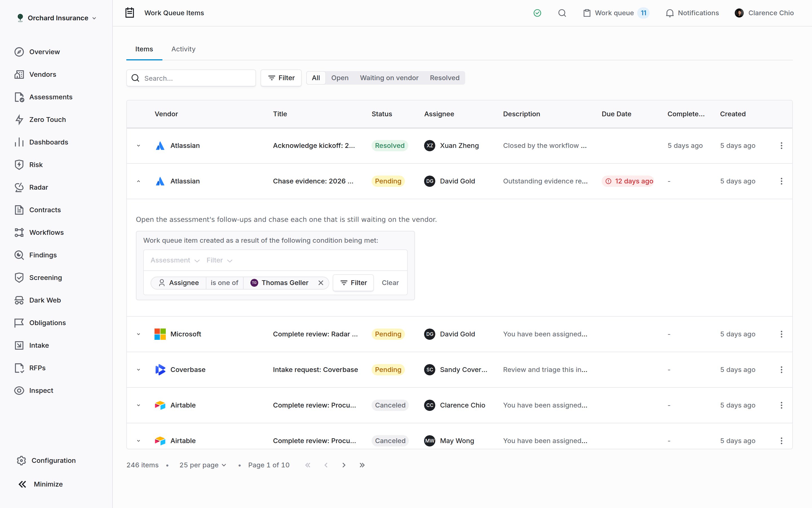The width and height of the screenshot is (812, 508).
Task: Click the Filter button in condition box
Action: [x=353, y=283]
